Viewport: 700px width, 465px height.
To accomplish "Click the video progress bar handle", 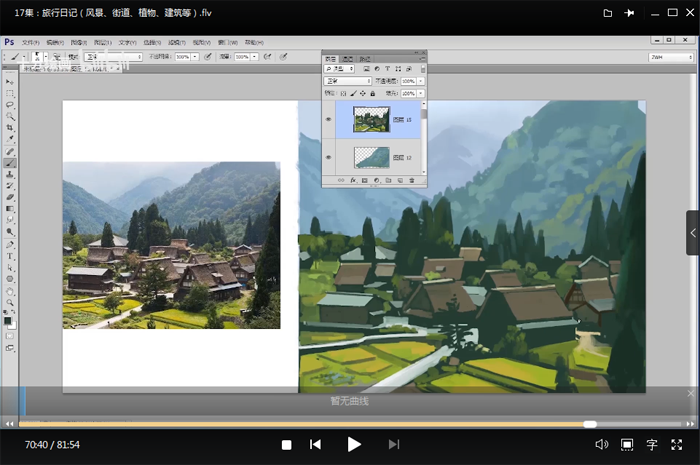I will pos(590,424).
